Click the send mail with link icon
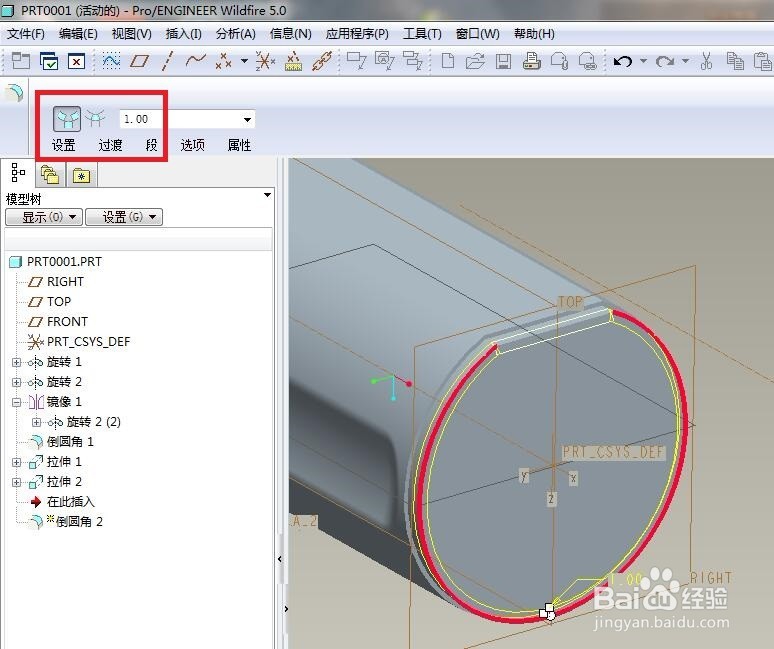 click(x=587, y=61)
